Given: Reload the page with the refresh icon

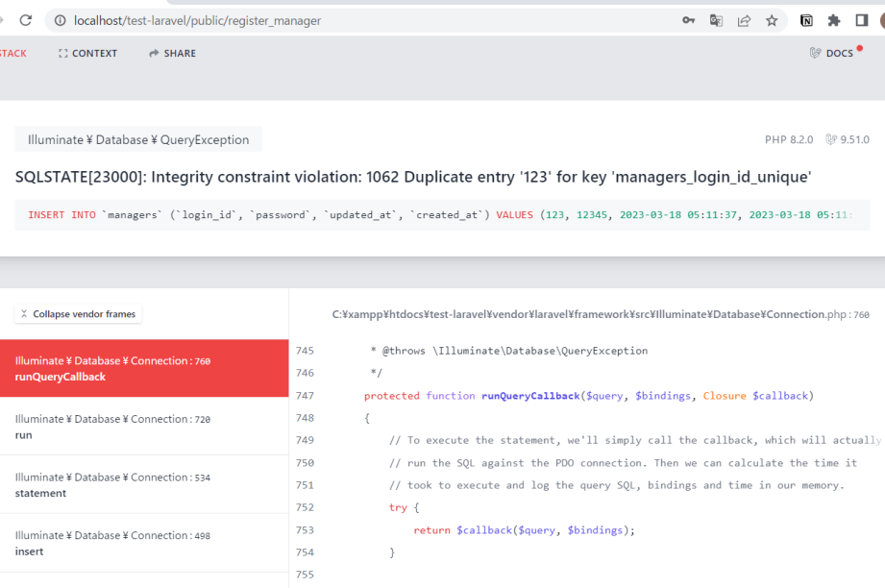Looking at the screenshot, I should pyautogui.click(x=26, y=20).
